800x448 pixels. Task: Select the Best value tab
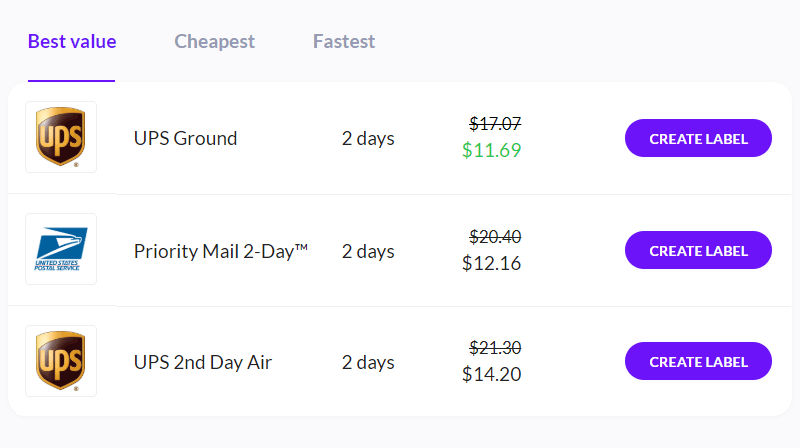tap(72, 41)
